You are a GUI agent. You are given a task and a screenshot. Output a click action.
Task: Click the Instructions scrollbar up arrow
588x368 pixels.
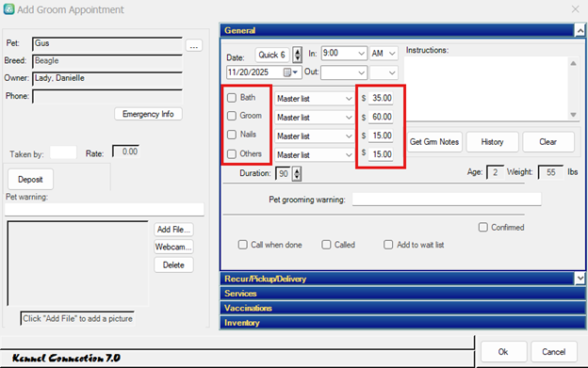[x=573, y=63]
